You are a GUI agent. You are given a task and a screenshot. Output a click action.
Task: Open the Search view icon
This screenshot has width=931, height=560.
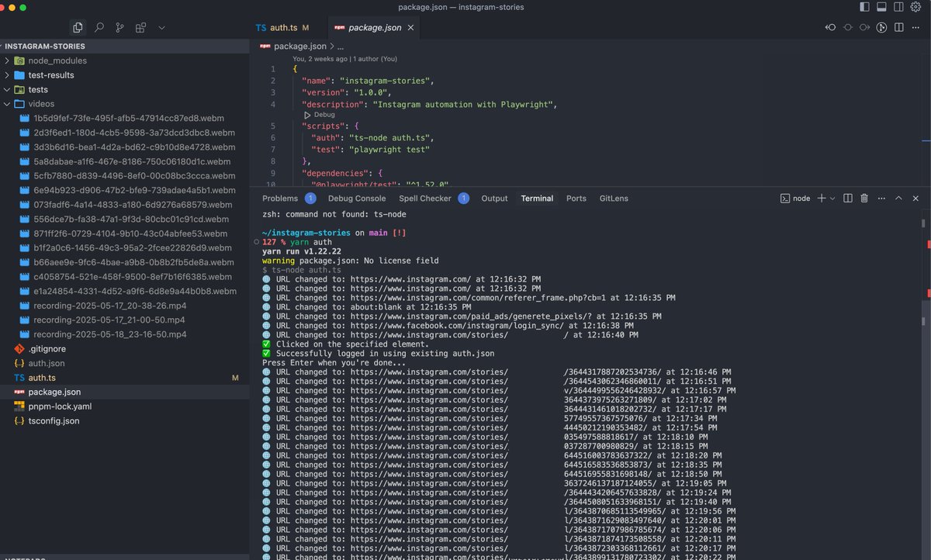pos(99,27)
